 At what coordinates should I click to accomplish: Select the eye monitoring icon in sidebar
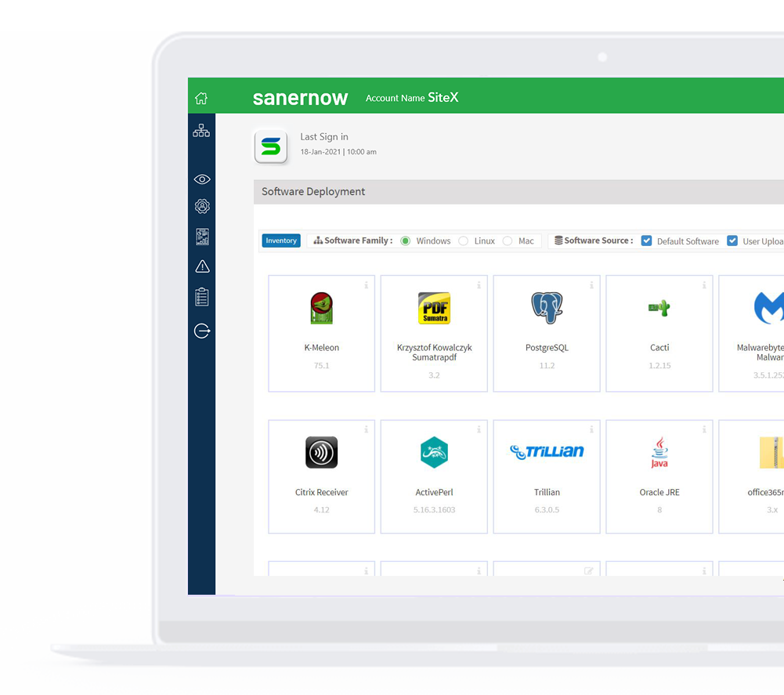click(x=201, y=179)
